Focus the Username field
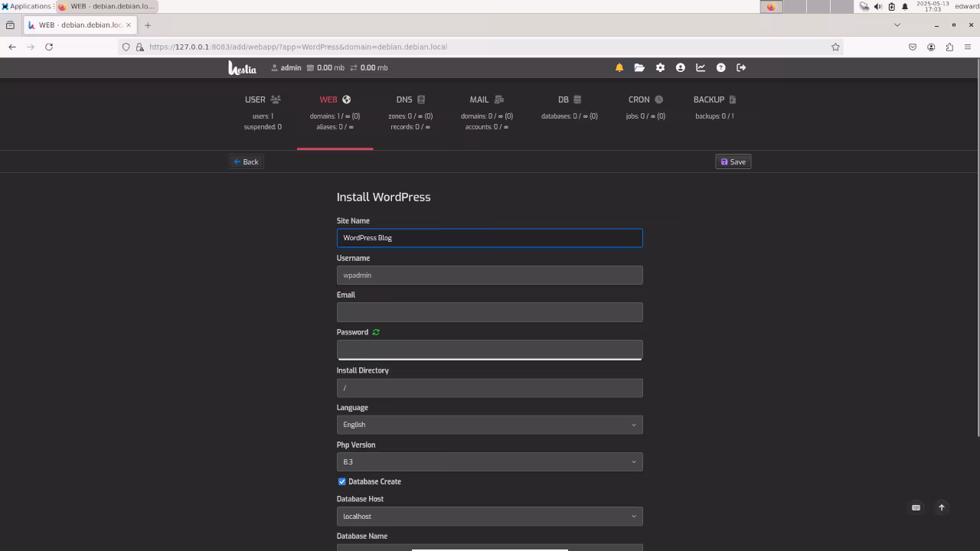This screenshot has width=980, height=551. (x=489, y=275)
